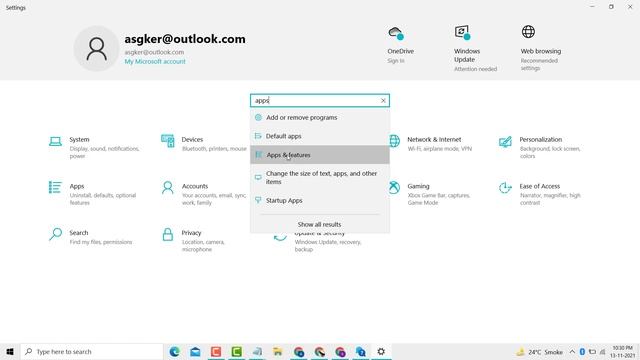Open the System settings category
The width and height of the screenshot is (640, 360).
[94, 147]
